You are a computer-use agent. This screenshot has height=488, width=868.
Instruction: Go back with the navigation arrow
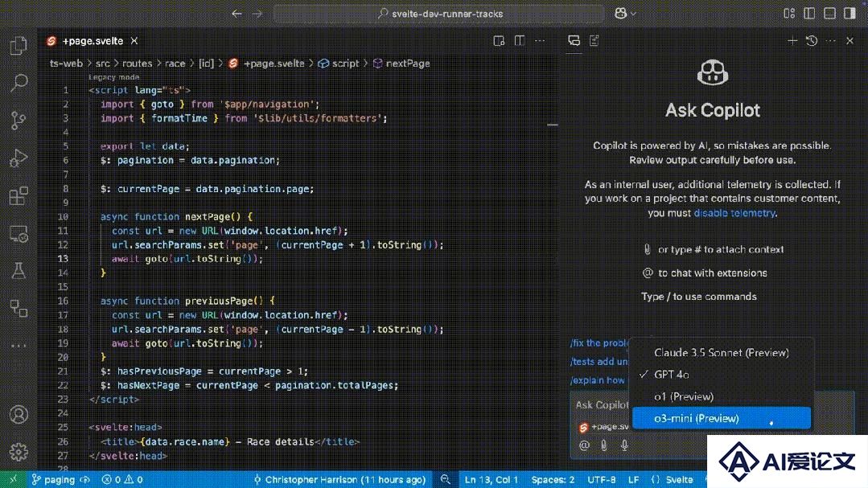coord(237,14)
